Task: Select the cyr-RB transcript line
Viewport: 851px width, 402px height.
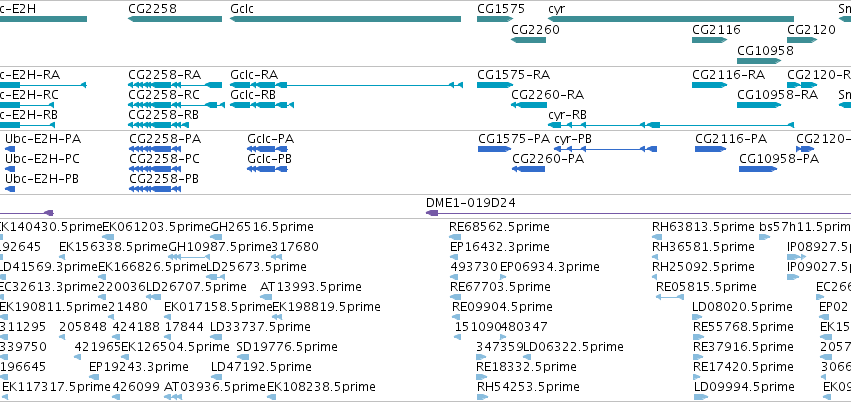Action: click(x=671, y=125)
